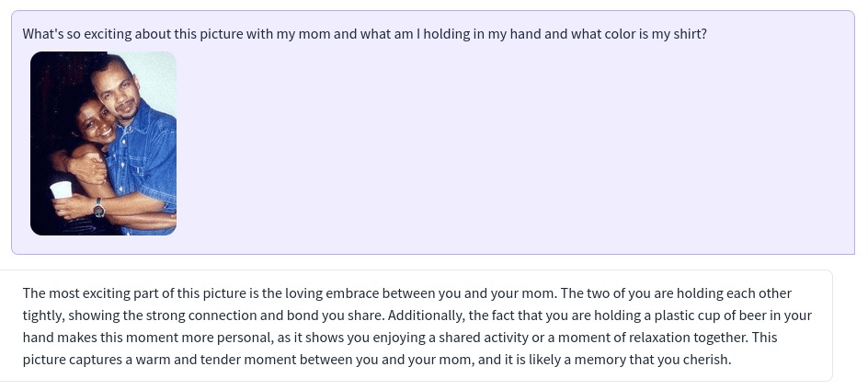Click the word "shirt" in the question
Viewport: 868px width, 390px height.
(x=687, y=34)
